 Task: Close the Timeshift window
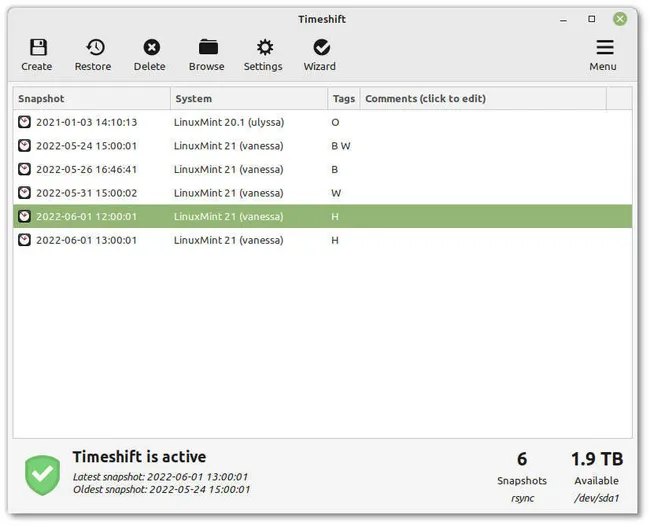tap(620, 19)
